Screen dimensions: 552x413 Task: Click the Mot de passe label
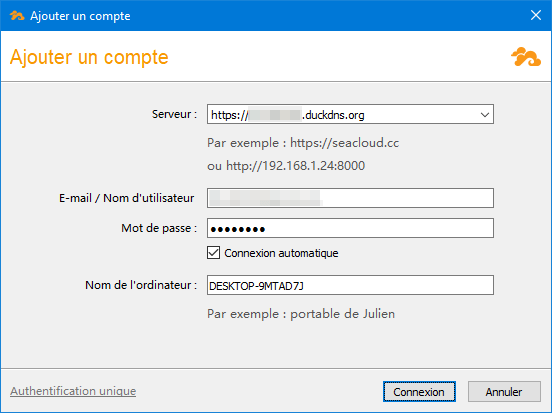click(159, 228)
